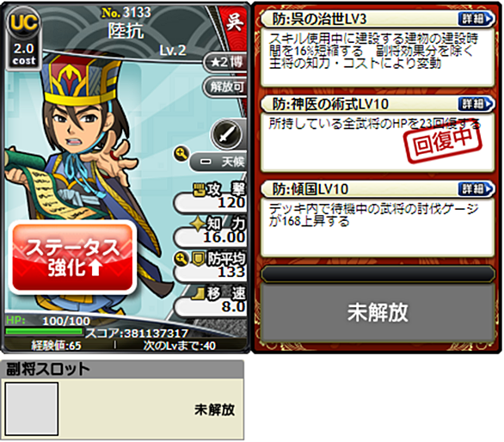Screen dimensions: 504x442
Task: Click the 回復中 stamp
Action: tap(444, 144)
